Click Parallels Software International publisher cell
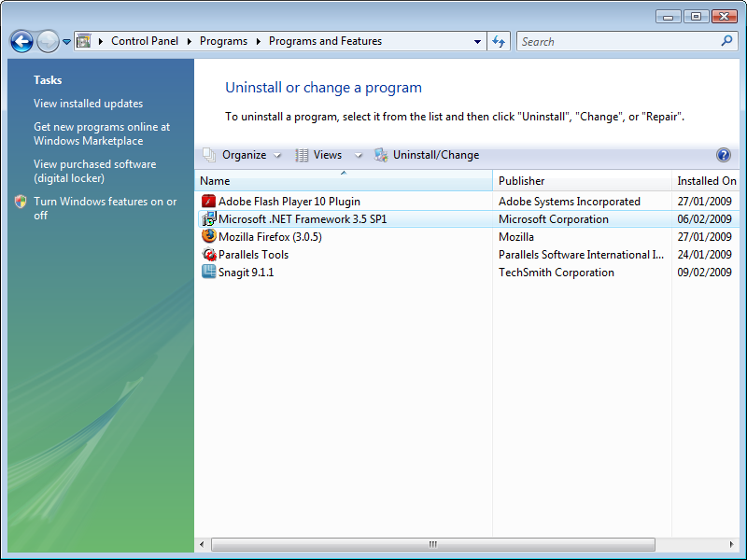Screen dimensions: 747x560 point(581,255)
